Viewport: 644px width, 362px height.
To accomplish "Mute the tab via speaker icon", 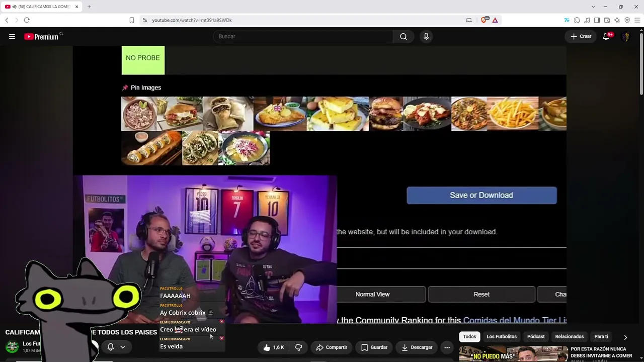I will [x=14, y=7].
